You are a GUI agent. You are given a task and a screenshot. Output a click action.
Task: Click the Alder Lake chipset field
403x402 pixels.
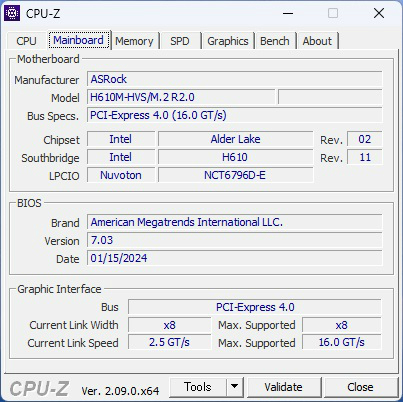click(x=235, y=139)
